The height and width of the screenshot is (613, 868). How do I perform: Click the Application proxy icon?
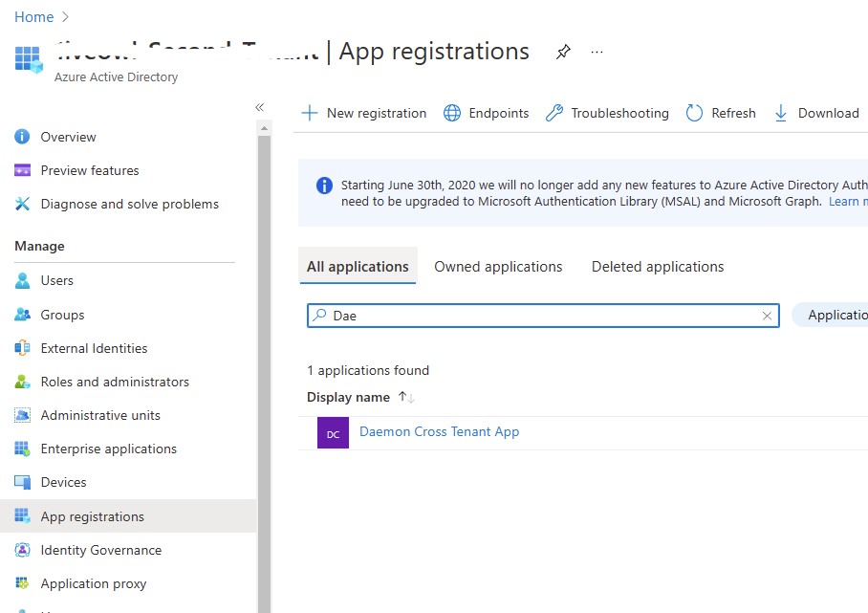(22, 583)
